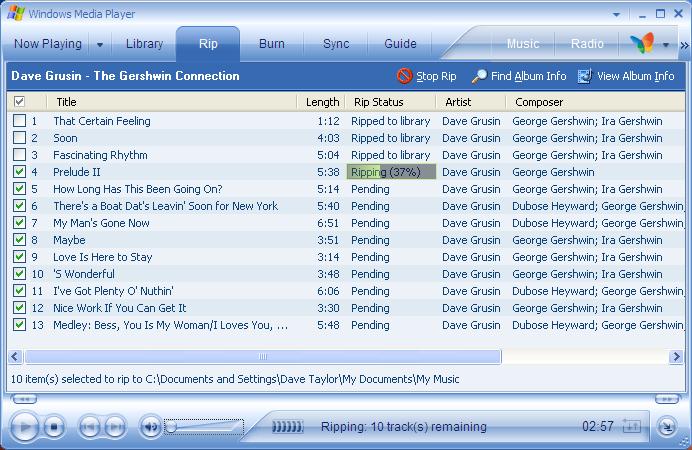This screenshot has height=450, width=692.
Task: Click the equalizer bars visualization
Action: [287, 427]
